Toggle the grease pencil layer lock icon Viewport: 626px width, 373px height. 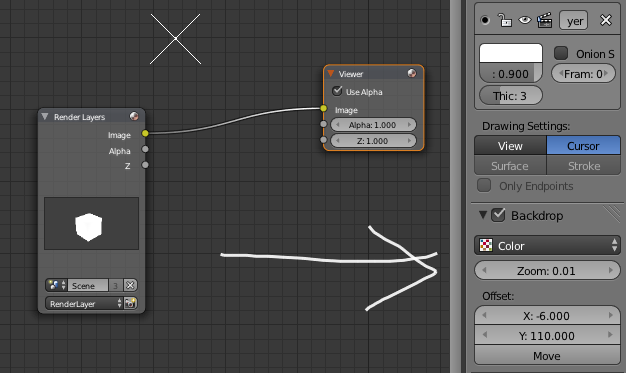(505, 20)
